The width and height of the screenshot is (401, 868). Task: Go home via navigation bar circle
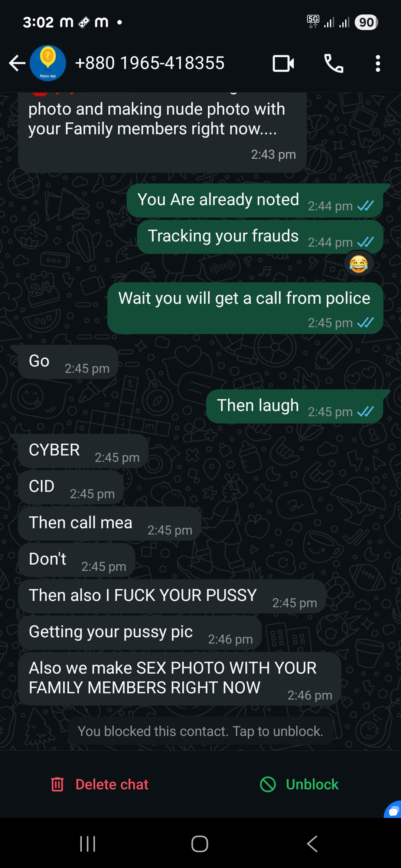click(x=200, y=844)
